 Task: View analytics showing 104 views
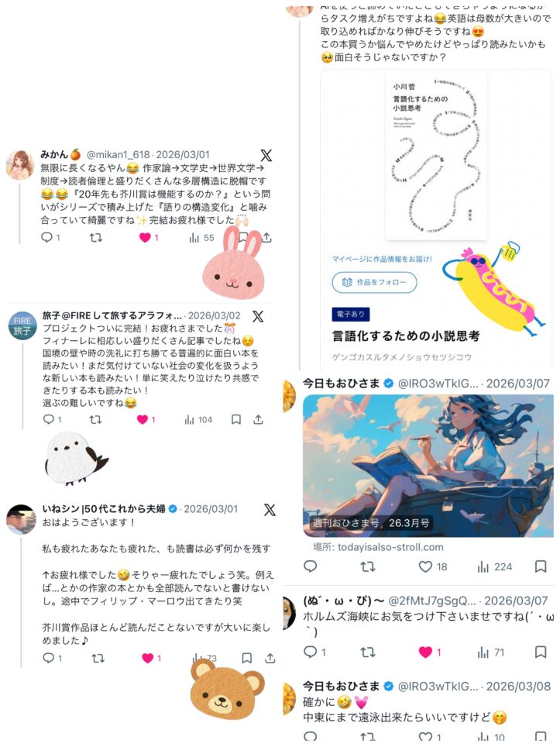pyautogui.click(x=198, y=420)
